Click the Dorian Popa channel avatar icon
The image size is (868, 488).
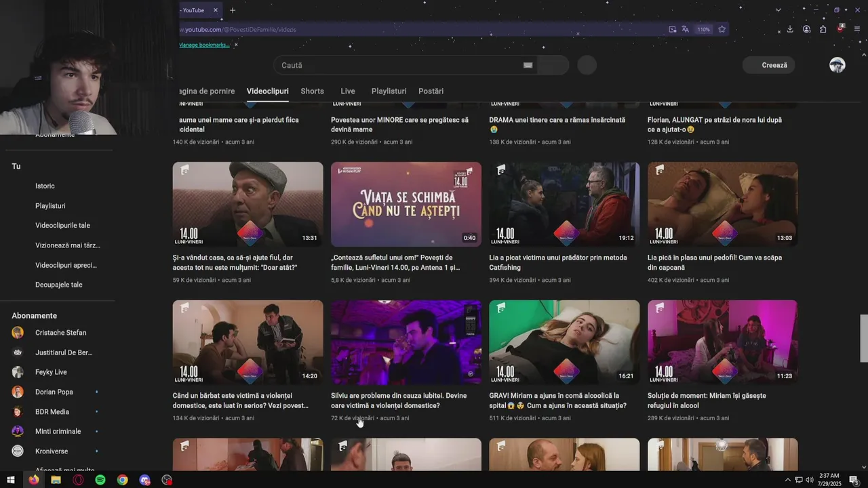click(x=18, y=392)
